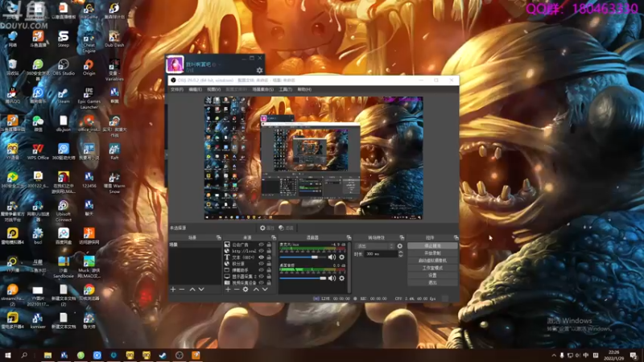Open OBS Studio desktop shortcut
The height and width of the screenshot is (362, 644).
coord(64,68)
